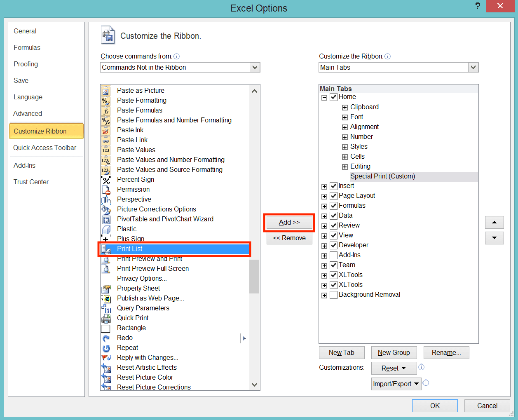This screenshot has width=518, height=420.
Task: Click the Paste Formulas fx icon
Action: pyautogui.click(x=106, y=110)
